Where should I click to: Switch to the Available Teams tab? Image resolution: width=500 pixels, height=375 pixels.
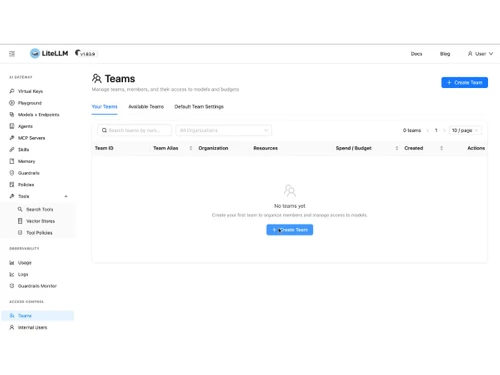pyautogui.click(x=146, y=107)
